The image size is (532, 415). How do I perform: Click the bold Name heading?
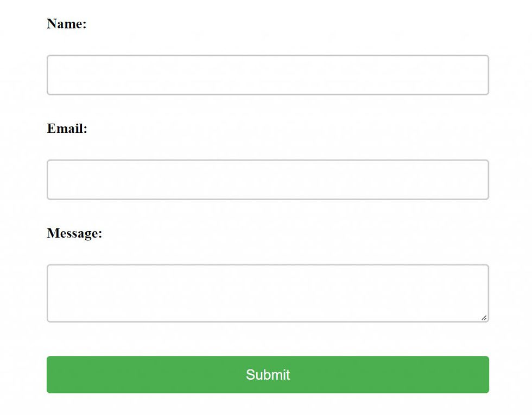tap(67, 24)
